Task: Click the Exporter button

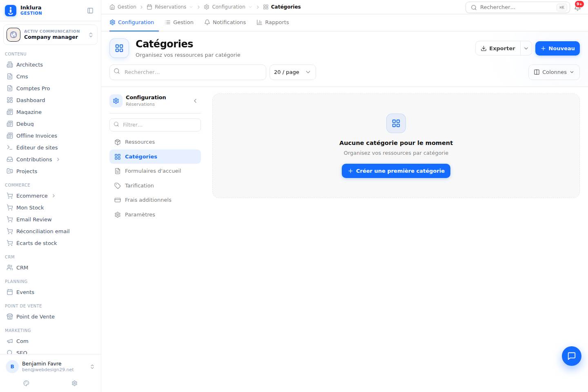Action: click(498, 48)
